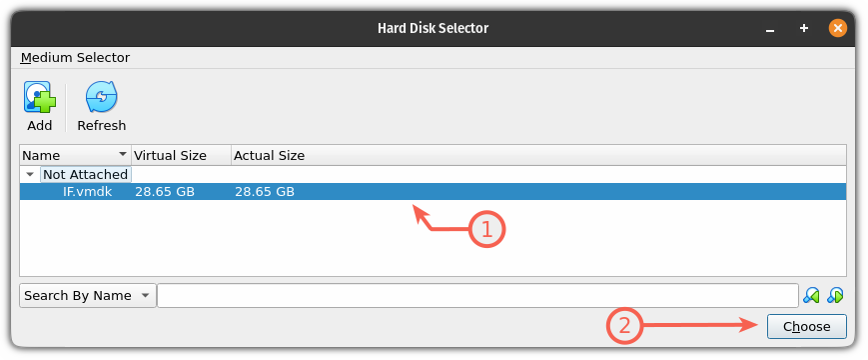Click the Choose button

click(806, 327)
